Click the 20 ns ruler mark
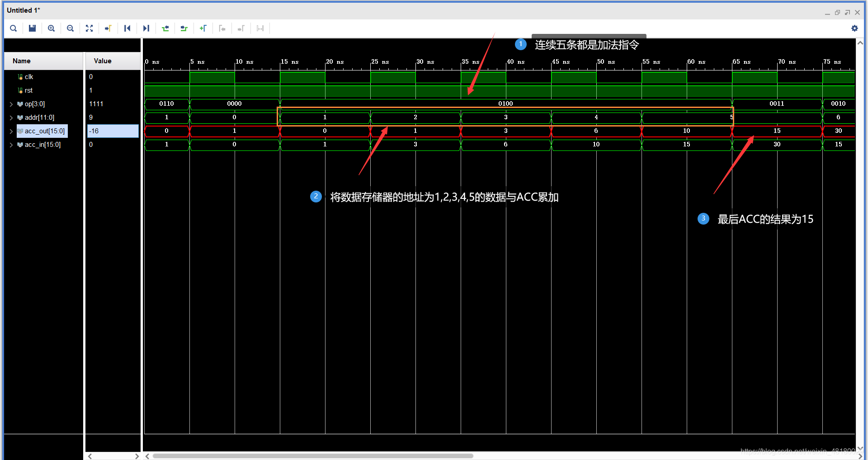 point(335,61)
